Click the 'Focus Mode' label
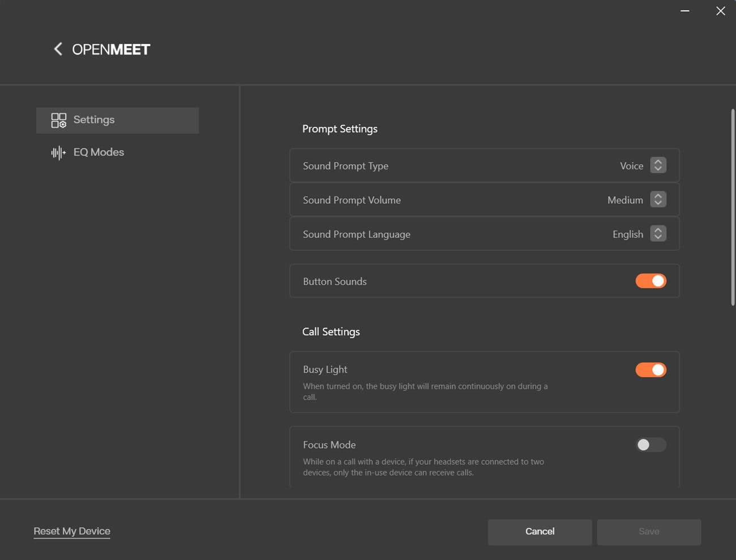 click(x=329, y=445)
